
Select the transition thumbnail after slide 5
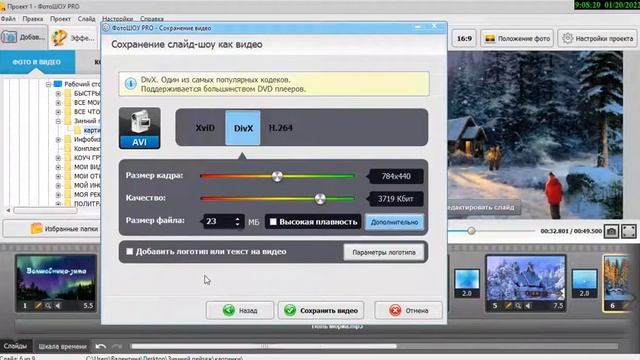pos(584,283)
